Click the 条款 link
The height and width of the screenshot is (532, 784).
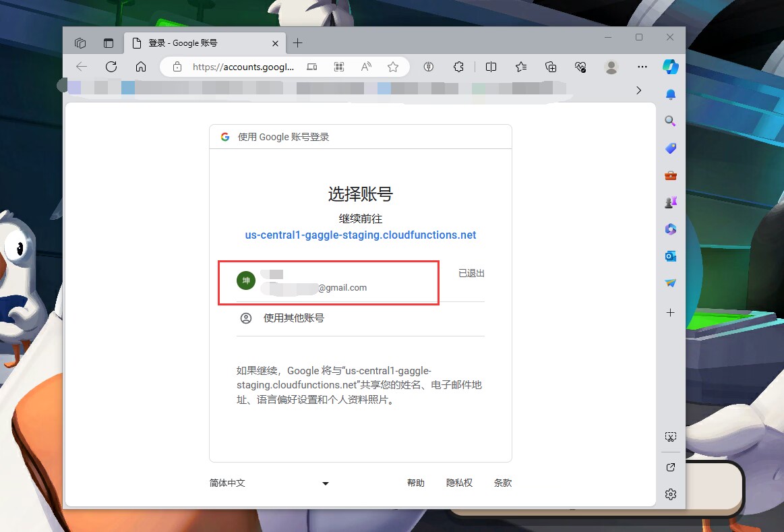tap(502, 483)
